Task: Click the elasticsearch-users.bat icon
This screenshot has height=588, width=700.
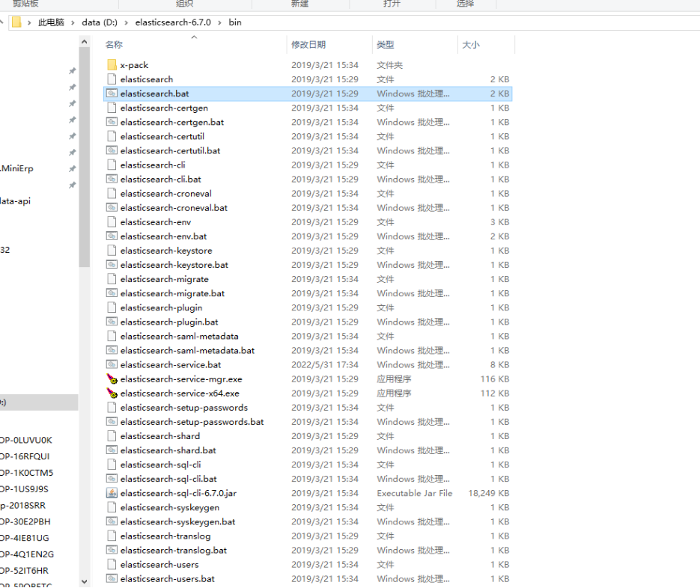Action: [x=112, y=579]
